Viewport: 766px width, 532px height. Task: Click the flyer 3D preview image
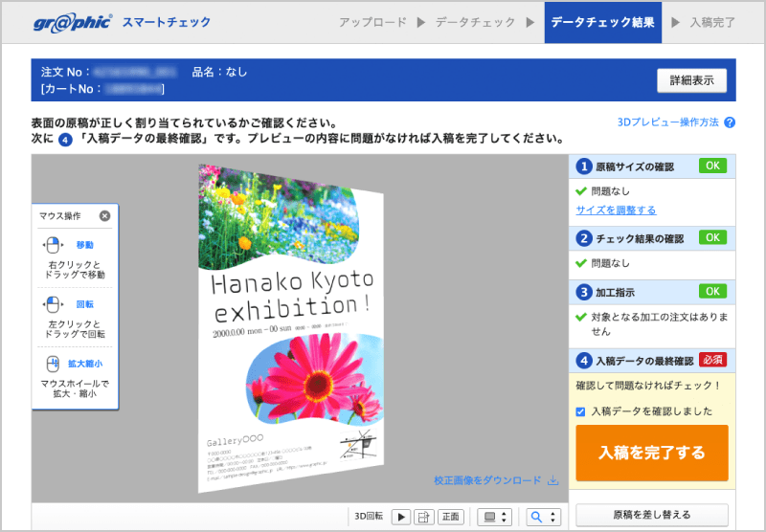click(291, 328)
